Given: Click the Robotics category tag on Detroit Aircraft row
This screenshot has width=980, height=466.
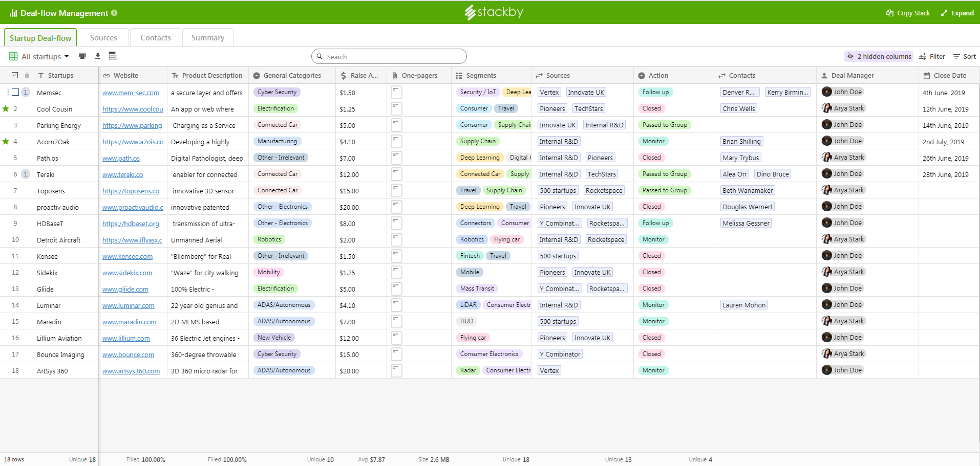Looking at the screenshot, I should click(269, 239).
